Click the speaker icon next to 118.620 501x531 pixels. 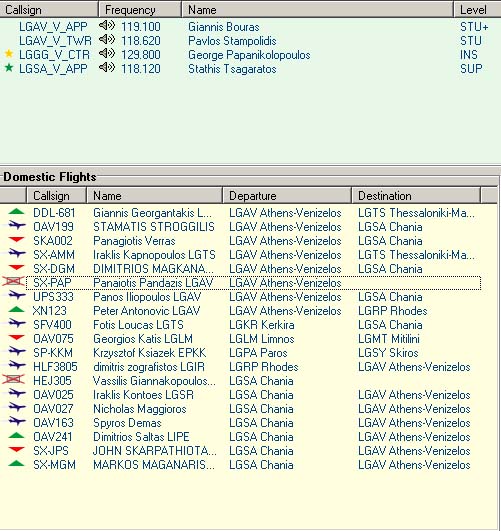(107, 40)
